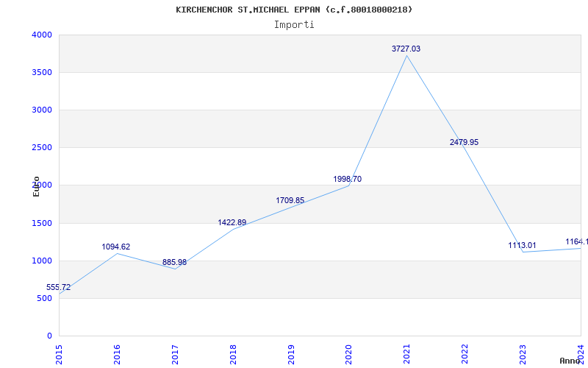Click the 3000 y-axis tick label

coord(42,110)
